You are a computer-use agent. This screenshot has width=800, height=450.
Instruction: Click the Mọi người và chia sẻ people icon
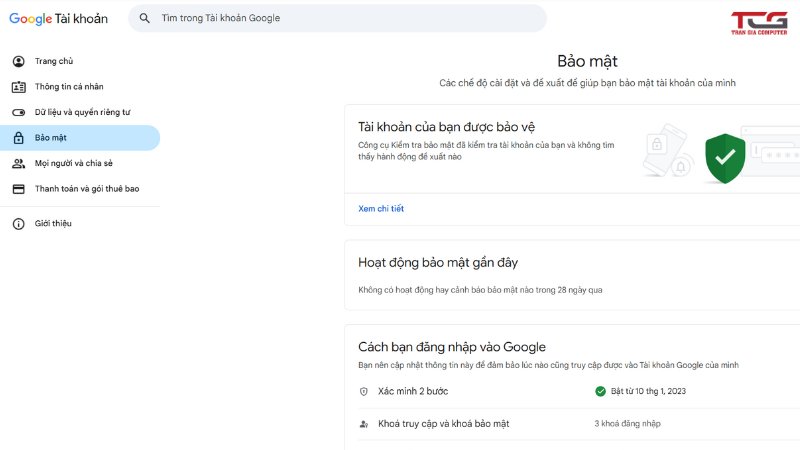point(18,163)
